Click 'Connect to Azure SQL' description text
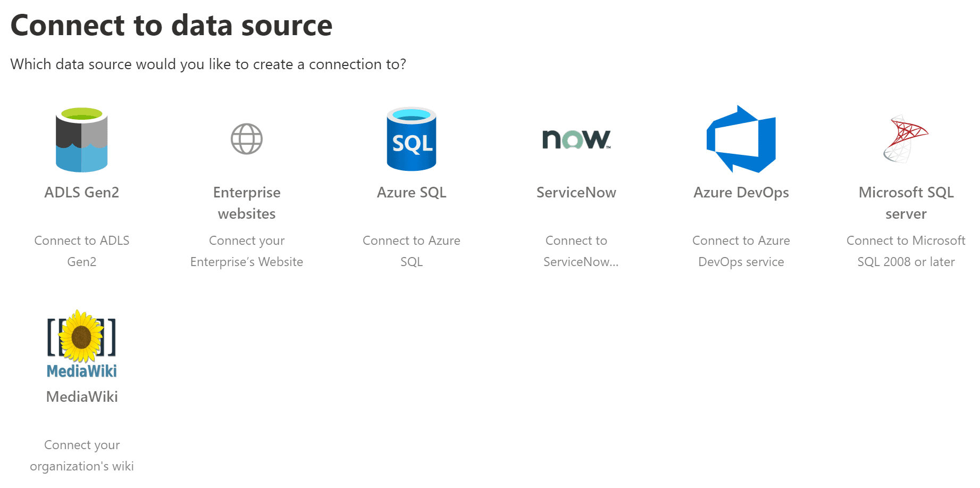The image size is (980, 488). (411, 251)
